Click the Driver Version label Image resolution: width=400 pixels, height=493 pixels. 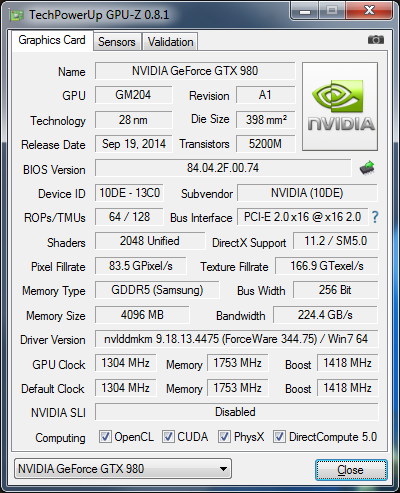point(53,340)
